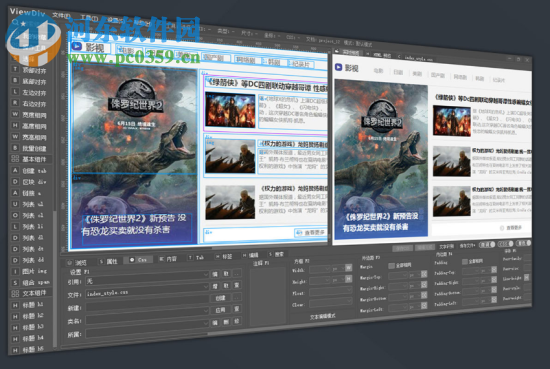Choose the 组合 span component

31,282
